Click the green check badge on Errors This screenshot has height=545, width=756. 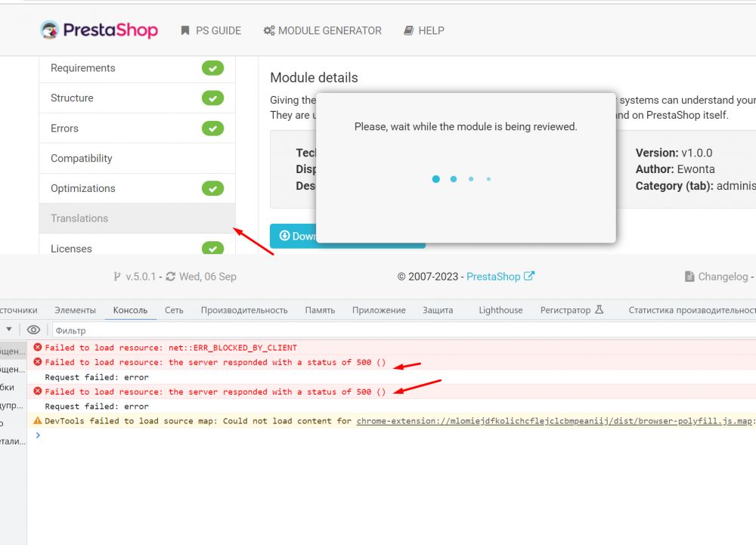212,129
